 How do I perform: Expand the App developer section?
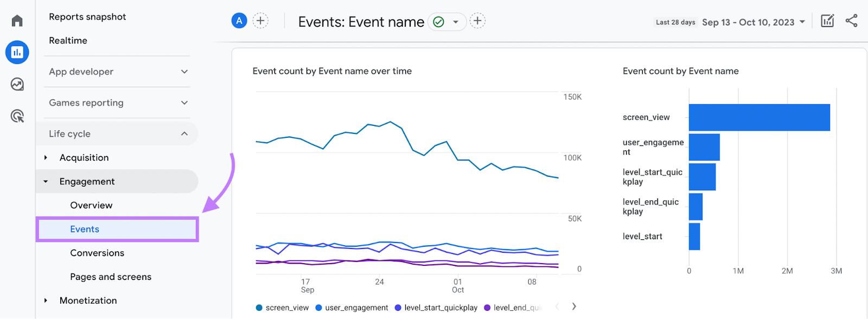[118, 72]
